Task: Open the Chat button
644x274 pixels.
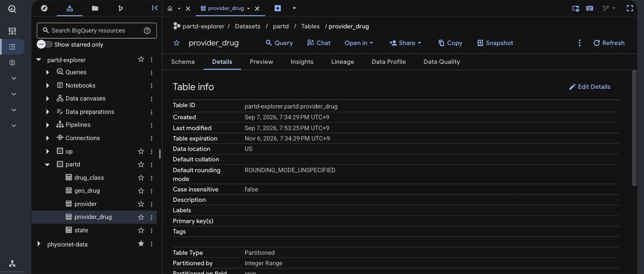Action: point(319,43)
